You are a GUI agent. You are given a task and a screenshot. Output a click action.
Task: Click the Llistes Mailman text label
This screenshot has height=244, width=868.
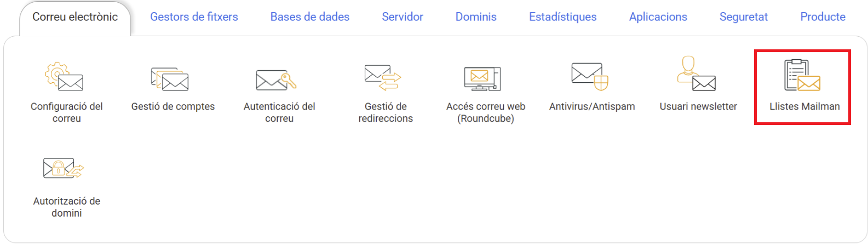tap(804, 106)
